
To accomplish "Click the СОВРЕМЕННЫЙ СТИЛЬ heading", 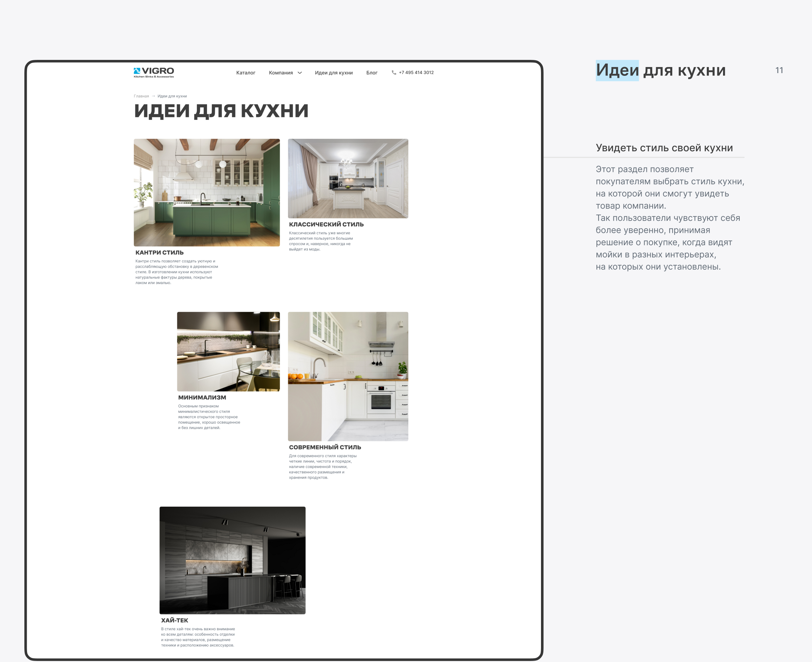I will pyautogui.click(x=325, y=447).
